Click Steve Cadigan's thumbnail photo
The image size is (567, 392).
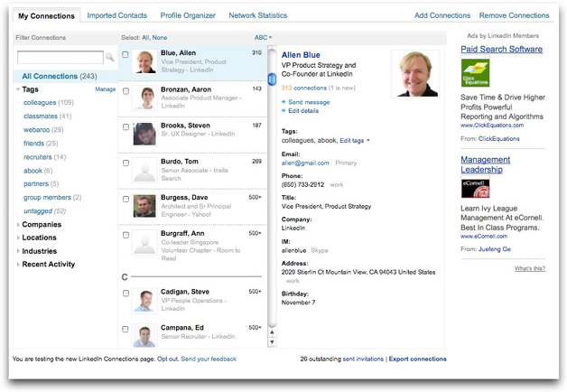pos(144,300)
